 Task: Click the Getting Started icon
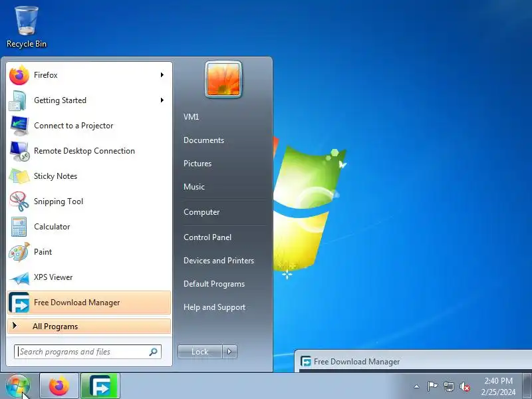click(19, 100)
